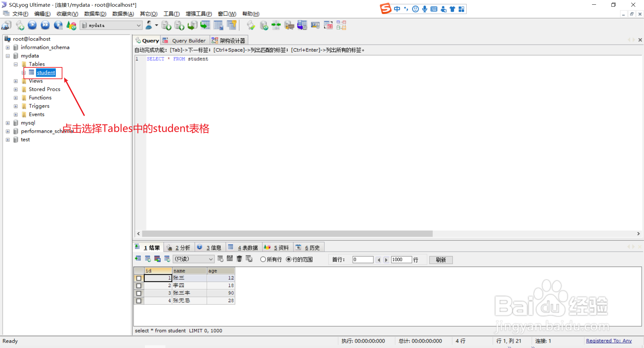Tick the checkbox for row 张无忌
The width and height of the screenshot is (644, 348).
(x=139, y=301)
